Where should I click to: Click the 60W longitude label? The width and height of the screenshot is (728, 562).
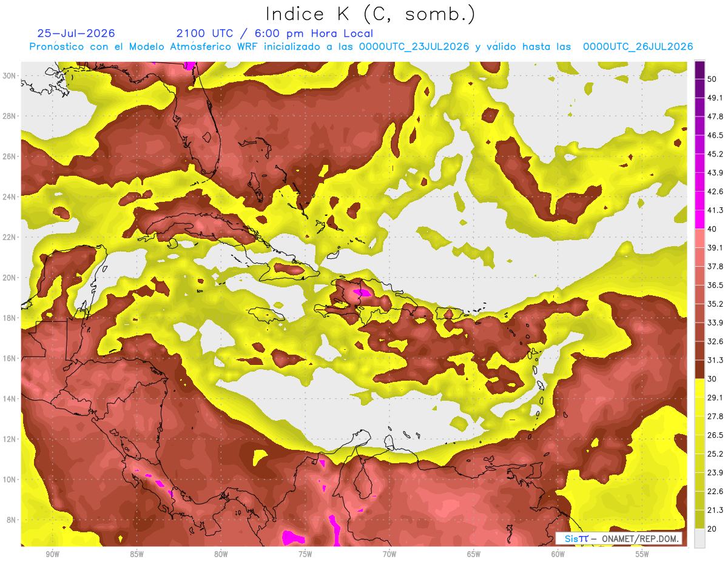pos(558,554)
